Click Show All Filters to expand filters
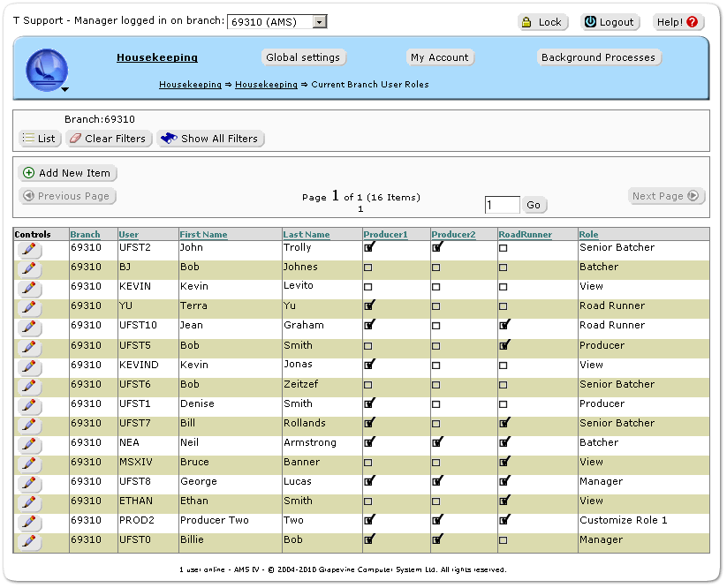 [x=210, y=139]
